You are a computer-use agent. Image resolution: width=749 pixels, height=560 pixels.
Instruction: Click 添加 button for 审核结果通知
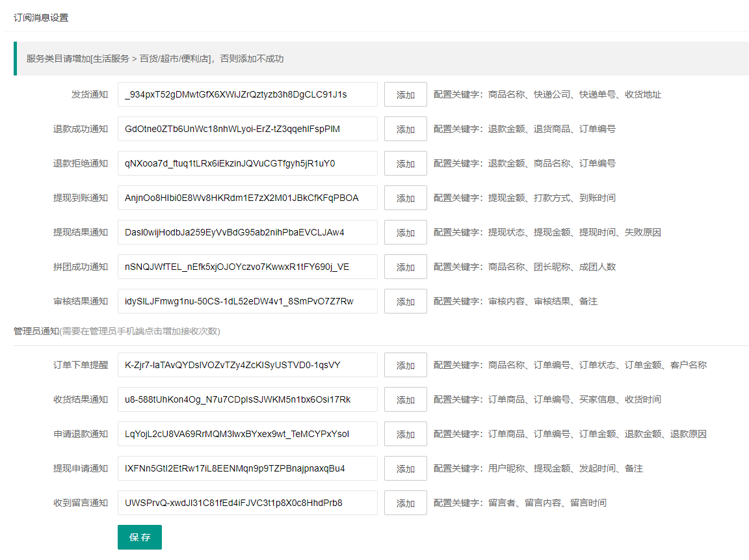click(405, 301)
